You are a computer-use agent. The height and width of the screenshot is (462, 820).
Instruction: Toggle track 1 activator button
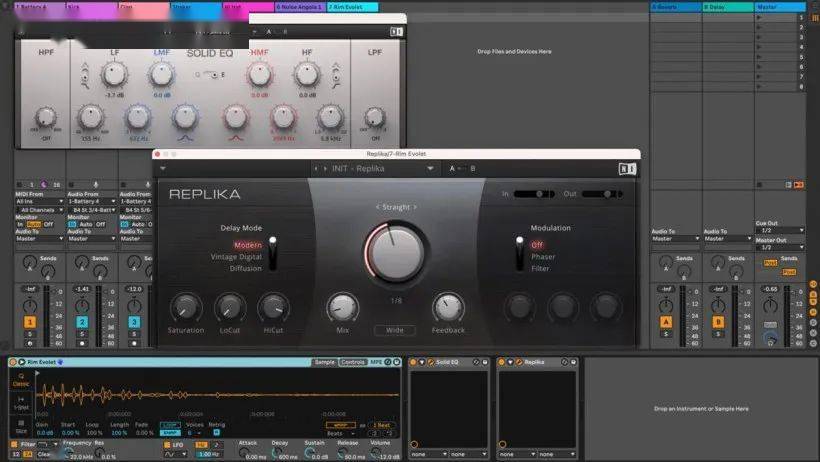(30, 322)
